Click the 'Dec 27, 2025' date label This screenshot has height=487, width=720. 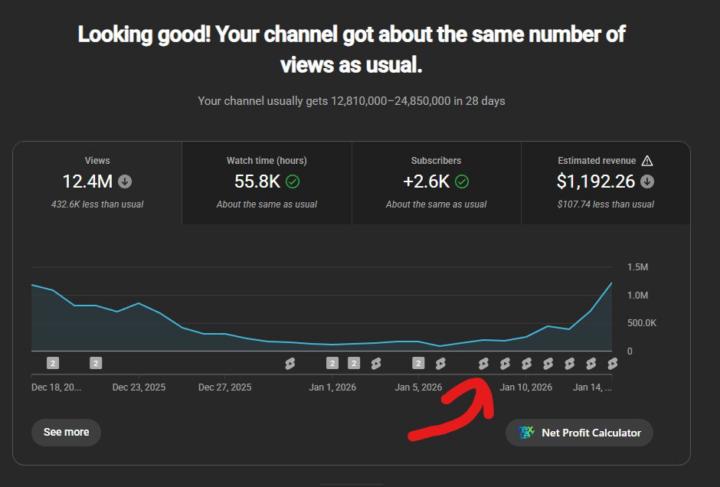pos(225,387)
